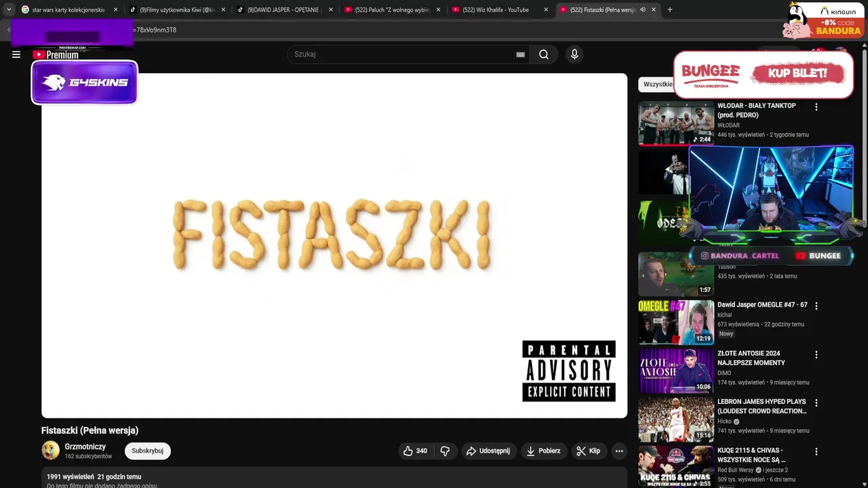The height and width of the screenshot is (488, 868).
Task: Open Dawid Jasper OMEGLE #47 - 67 title
Action: click(x=762, y=305)
